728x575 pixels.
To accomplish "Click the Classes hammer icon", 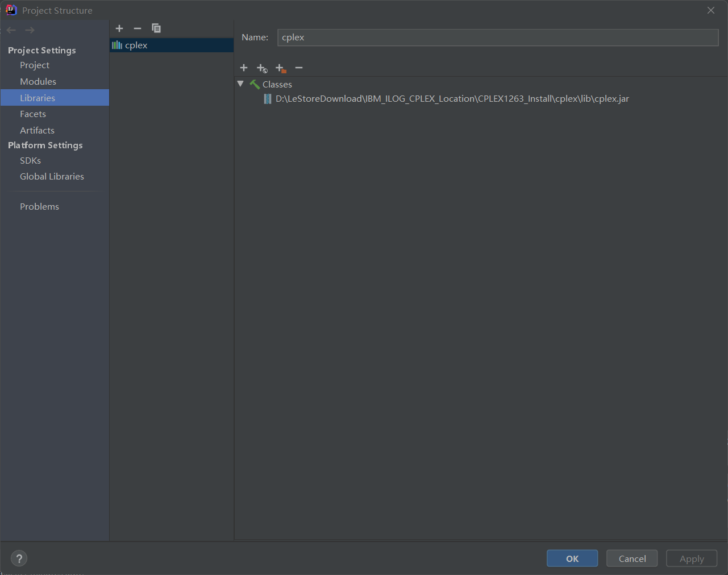I will [x=255, y=84].
